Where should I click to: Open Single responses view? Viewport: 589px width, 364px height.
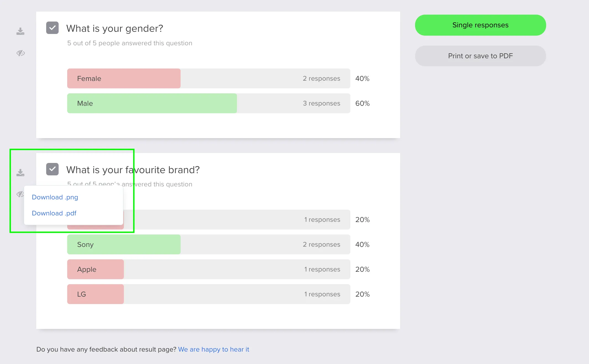click(x=480, y=25)
